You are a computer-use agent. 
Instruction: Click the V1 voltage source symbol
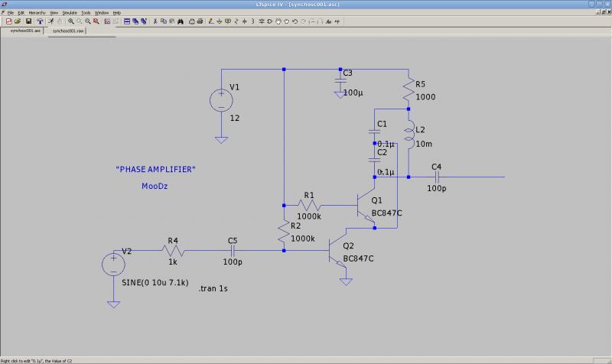click(x=221, y=100)
